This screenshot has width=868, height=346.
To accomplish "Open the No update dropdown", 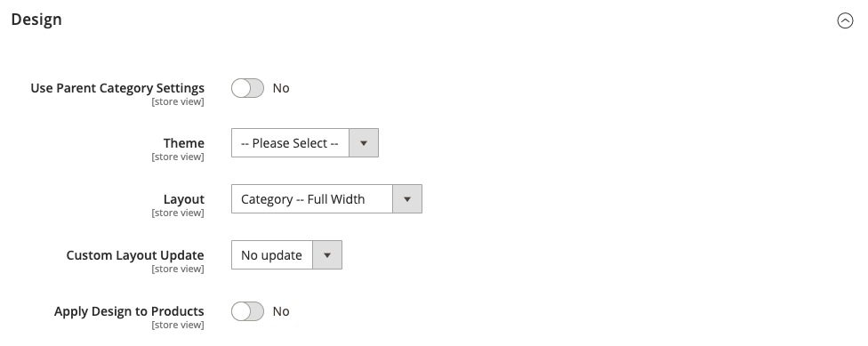I will (x=286, y=254).
